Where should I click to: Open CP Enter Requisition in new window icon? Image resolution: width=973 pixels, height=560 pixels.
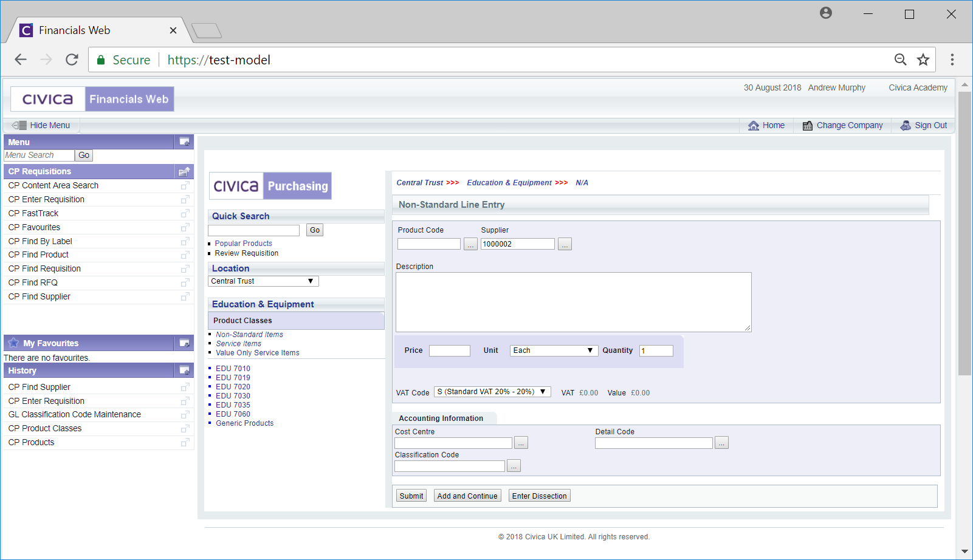[185, 200]
